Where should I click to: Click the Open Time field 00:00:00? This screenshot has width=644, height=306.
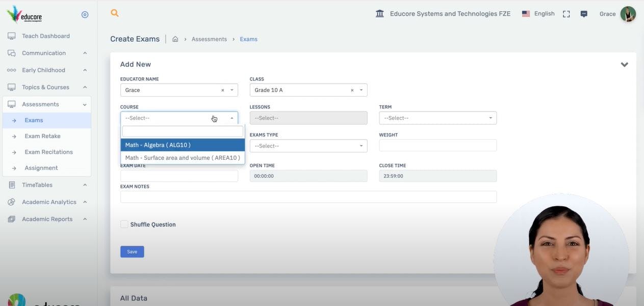tap(308, 176)
